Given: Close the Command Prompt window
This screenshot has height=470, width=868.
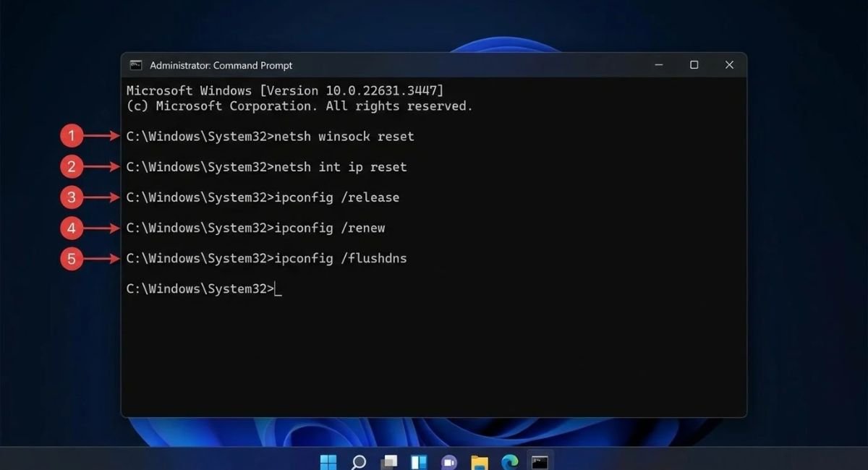Looking at the screenshot, I should pos(729,65).
